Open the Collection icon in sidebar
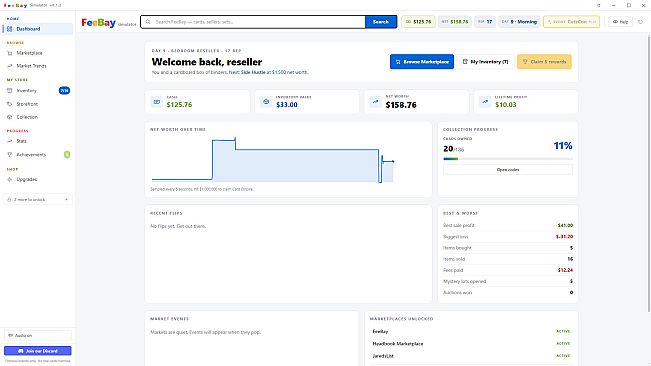Image resolution: width=651 pixels, height=366 pixels. point(10,117)
